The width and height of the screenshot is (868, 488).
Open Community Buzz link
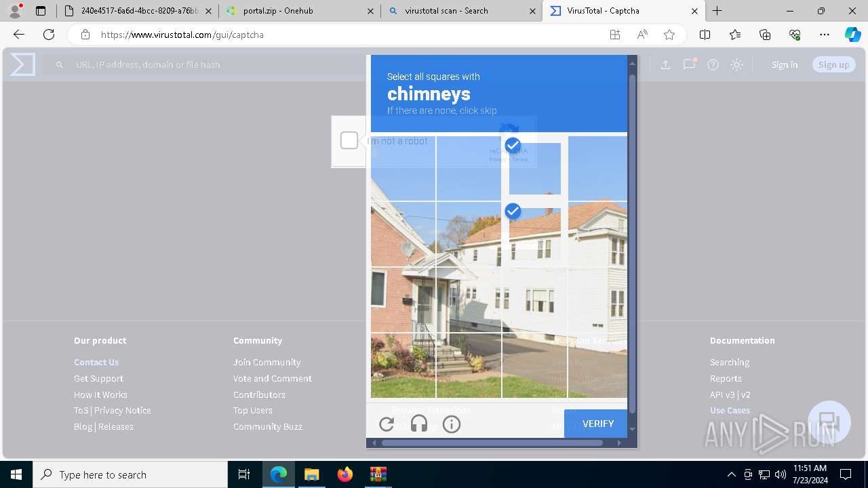[x=268, y=426]
